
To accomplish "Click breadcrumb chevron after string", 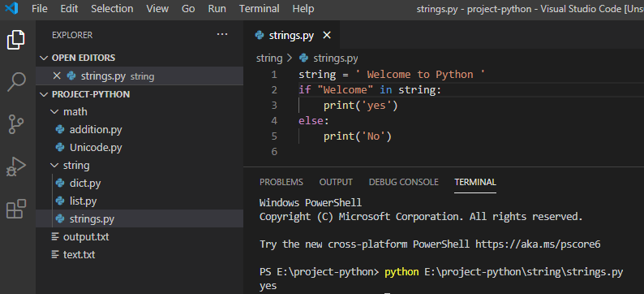I will 290,58.
